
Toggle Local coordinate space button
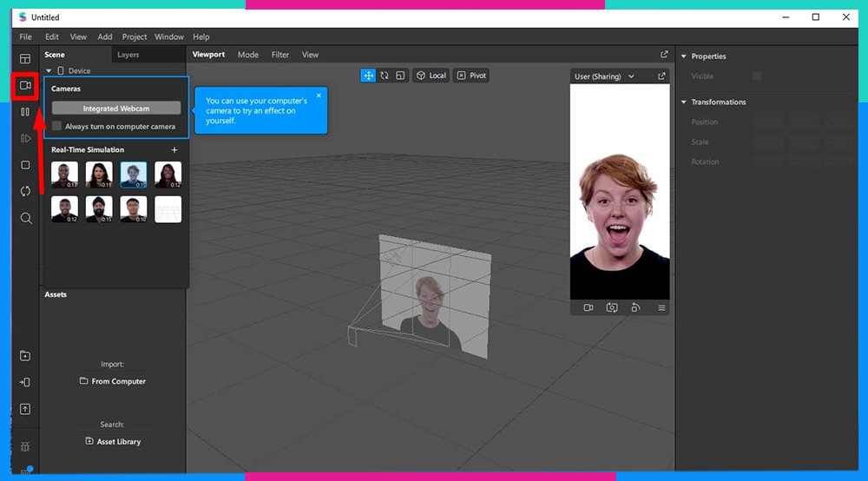point(431,76)
